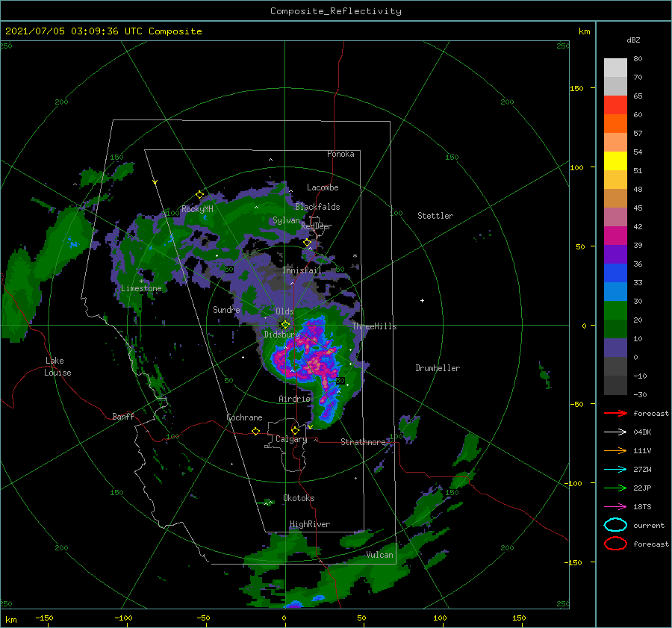Click the Sylvan label

click(286, 220)
